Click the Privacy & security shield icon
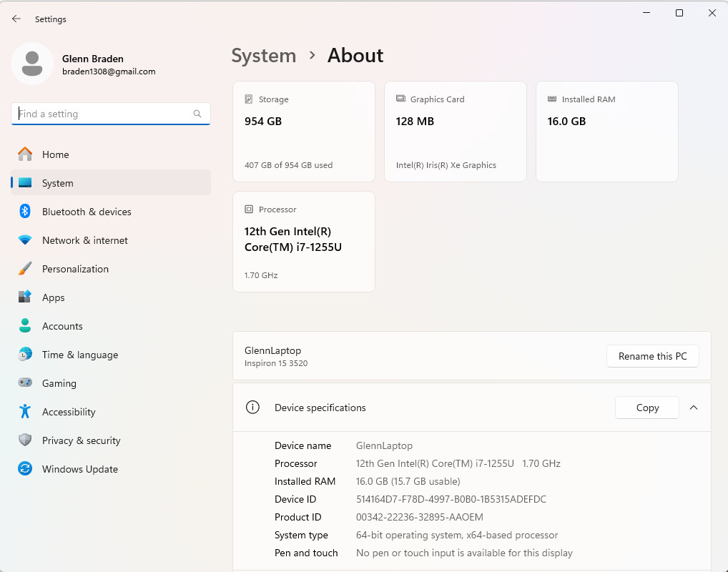 (x=25, y=440)
